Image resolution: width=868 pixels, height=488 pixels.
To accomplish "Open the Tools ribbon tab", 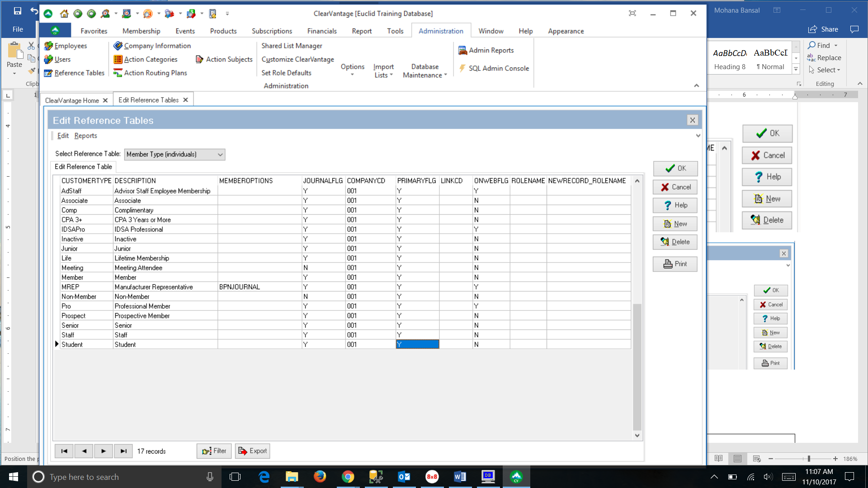I will point(395,31).
